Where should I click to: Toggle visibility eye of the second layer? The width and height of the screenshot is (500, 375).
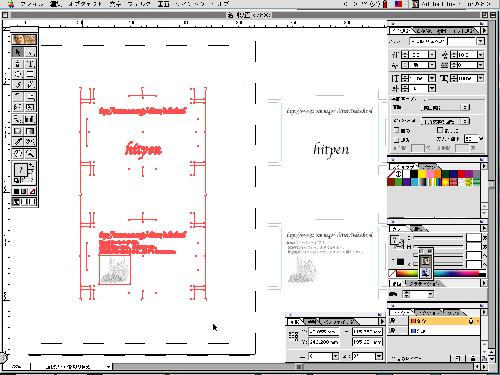pyautogui.click(x=392, y=330)
